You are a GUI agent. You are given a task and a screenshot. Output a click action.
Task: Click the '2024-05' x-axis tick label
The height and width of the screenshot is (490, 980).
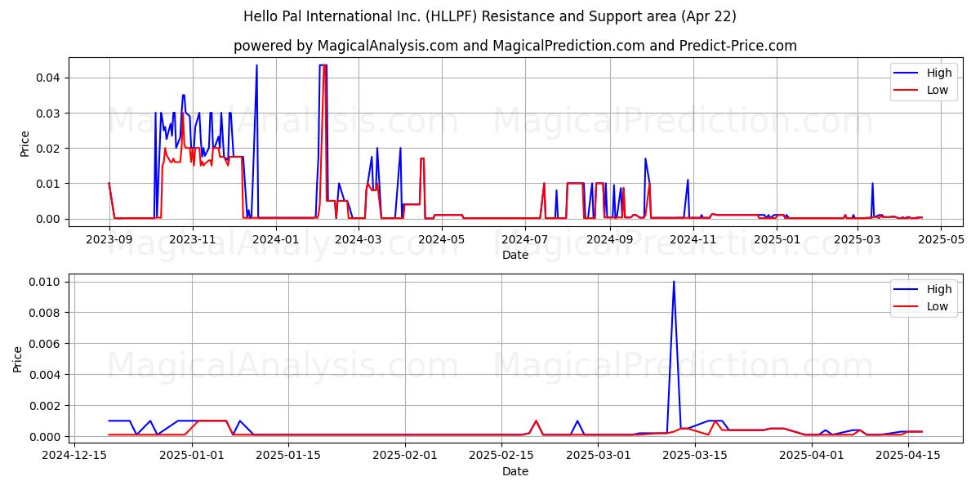(441, 240)
